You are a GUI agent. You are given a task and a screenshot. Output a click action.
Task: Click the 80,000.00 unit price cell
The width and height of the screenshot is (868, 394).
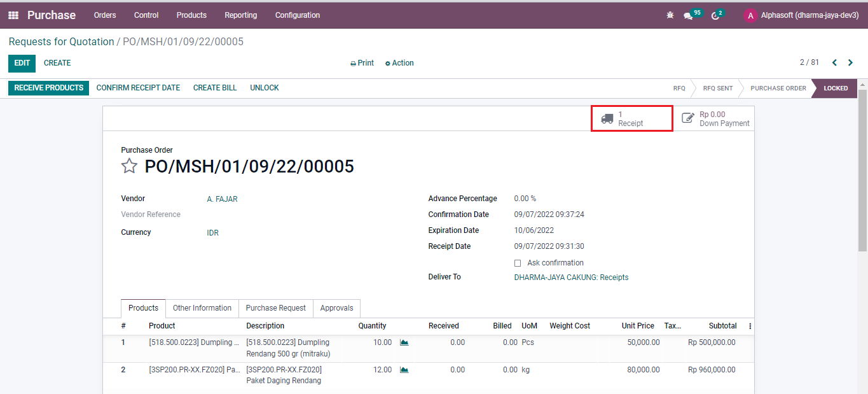click(x=644, y=369)
